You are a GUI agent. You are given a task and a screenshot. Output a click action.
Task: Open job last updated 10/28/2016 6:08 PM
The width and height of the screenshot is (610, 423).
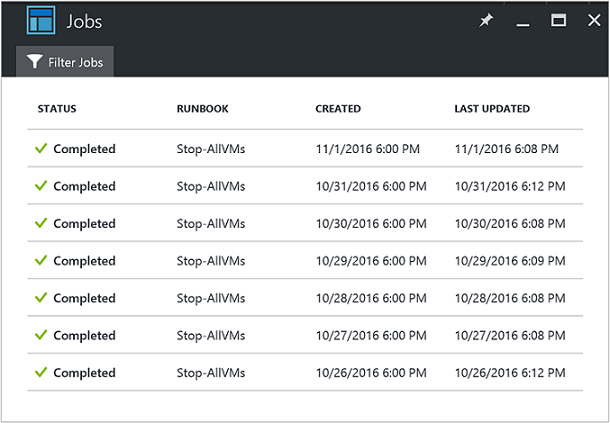point(510,298)
